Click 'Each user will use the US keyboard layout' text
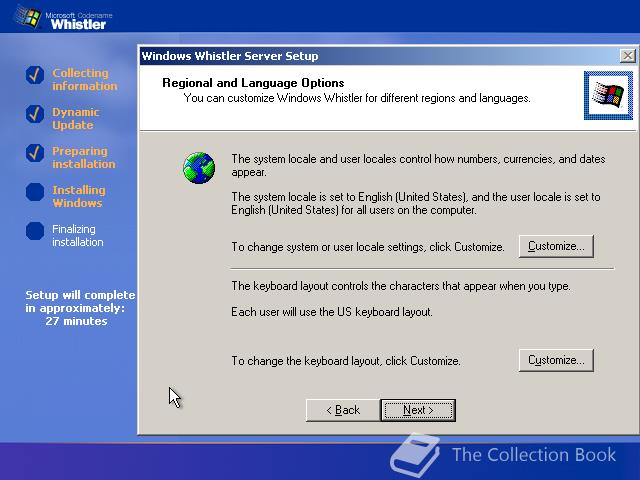This screenshot has height=480, width=640. click(331, 312)
